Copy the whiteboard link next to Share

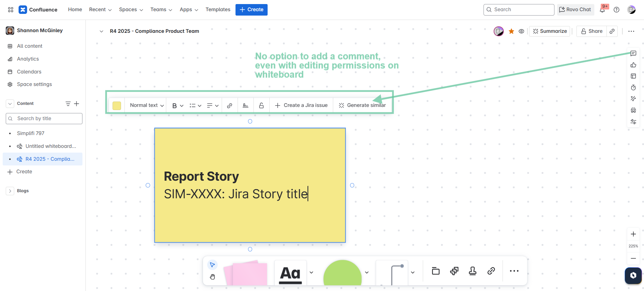coord(612,31)
